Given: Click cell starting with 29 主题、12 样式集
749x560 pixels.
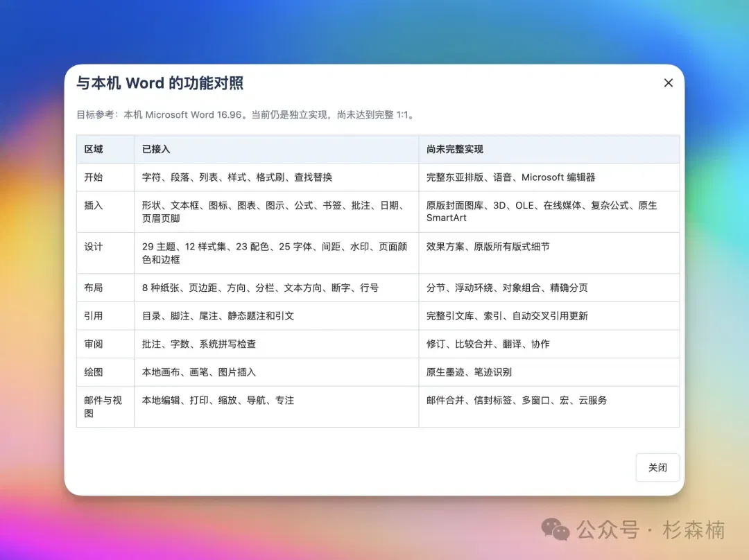Looking at the screenshot, I should click(277, 253).
